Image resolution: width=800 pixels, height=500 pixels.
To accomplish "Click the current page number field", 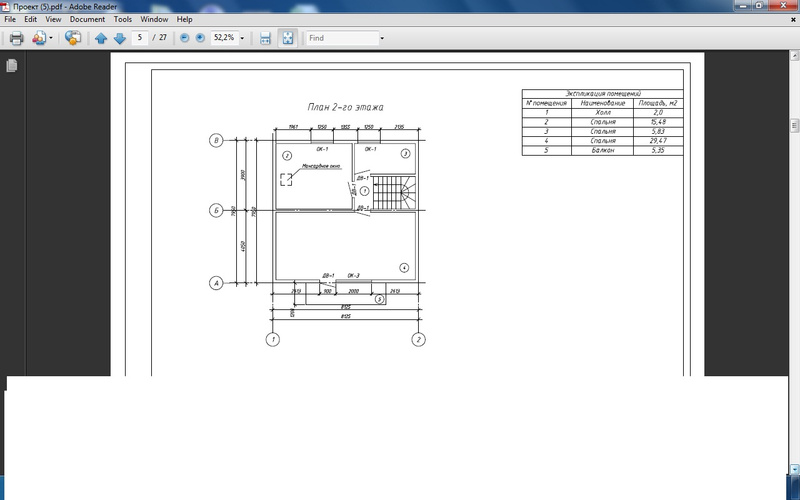I will pyautogui.click(x=141, y=38).
